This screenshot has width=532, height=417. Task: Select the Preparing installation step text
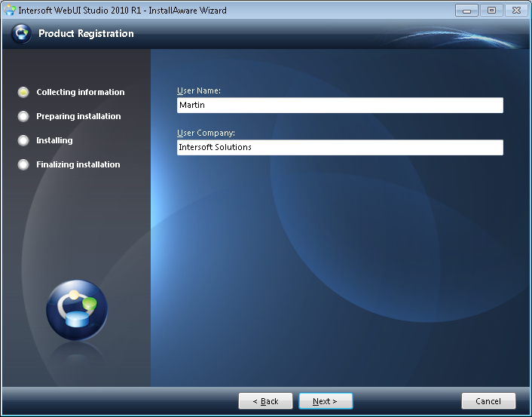pos(78,116)
